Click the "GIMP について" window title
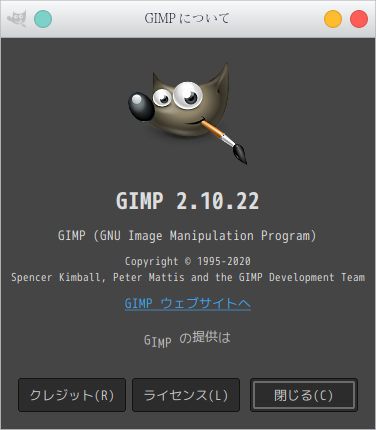 click(x=187, y=18)
